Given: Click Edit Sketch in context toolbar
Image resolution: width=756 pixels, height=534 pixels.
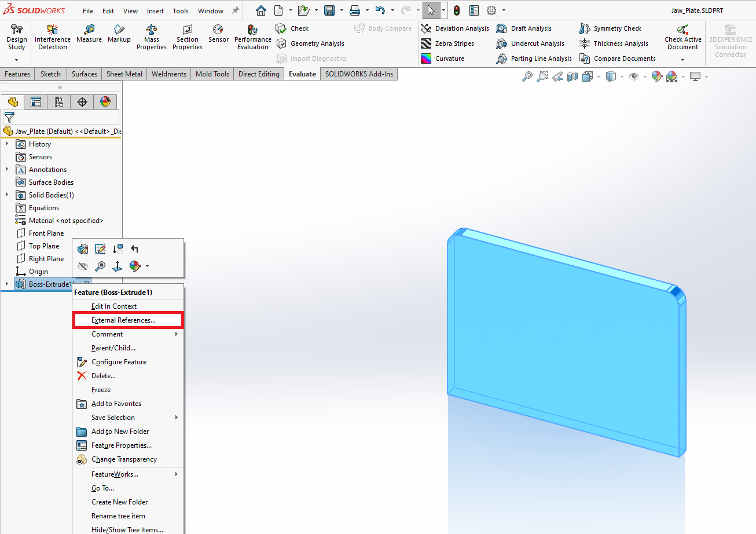Looking at the screenshot, I should (x=100, y=249).
